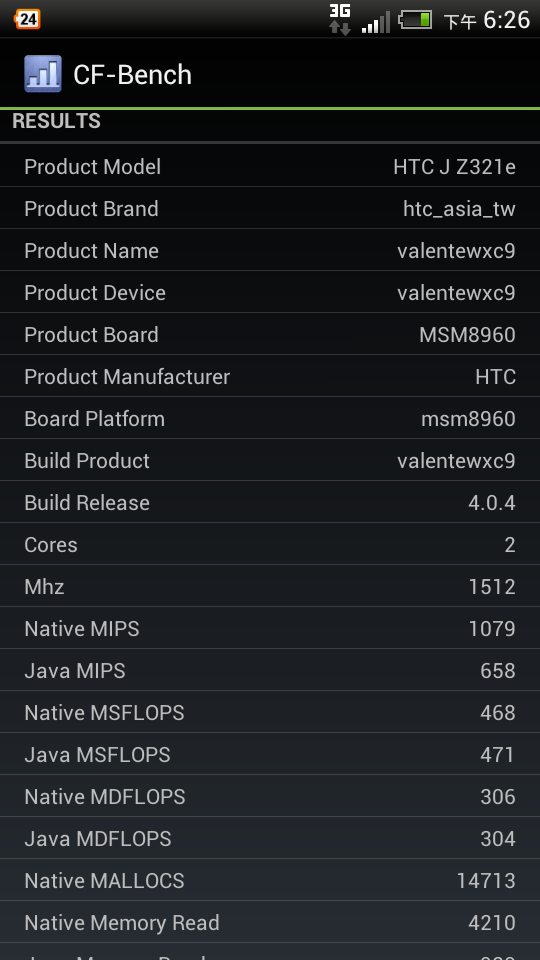This screenshot has height=960, width=540.
Task: Tap the 6:26 clock in status bar
Action: tap(506, 20)
